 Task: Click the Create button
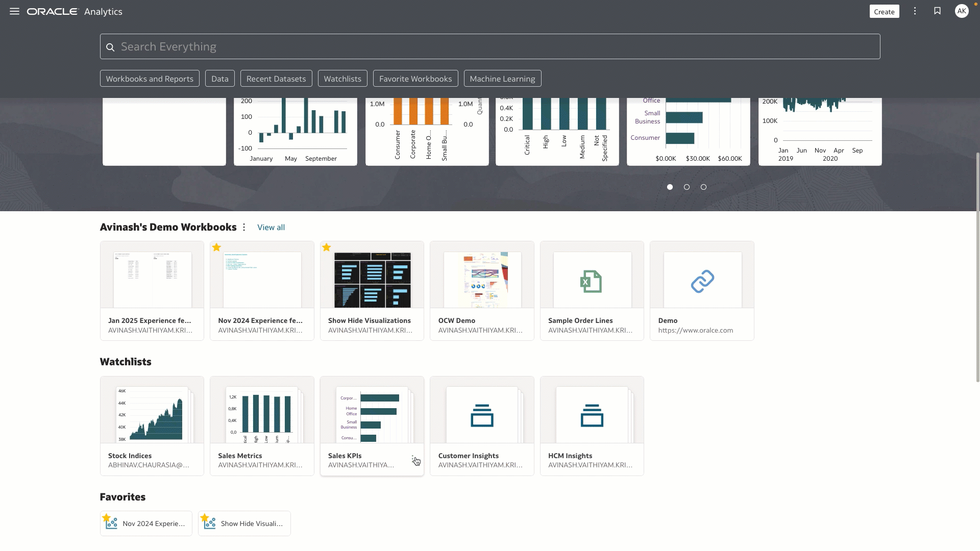click(x=884, y=11)
